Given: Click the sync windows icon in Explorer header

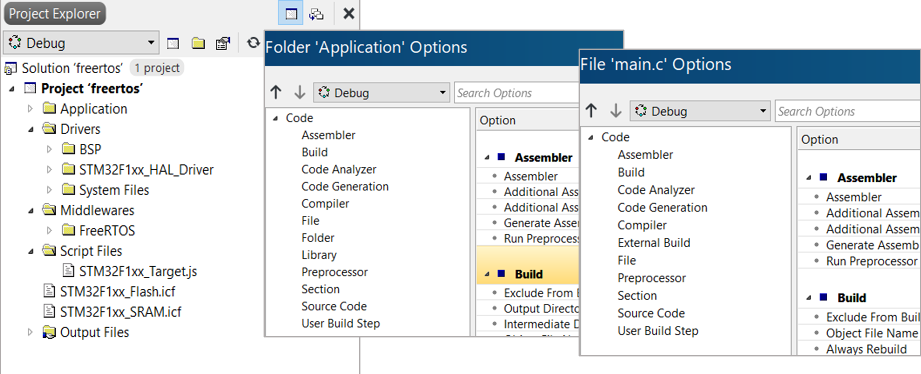Looking at the screenshot, I should click(317, 14).
